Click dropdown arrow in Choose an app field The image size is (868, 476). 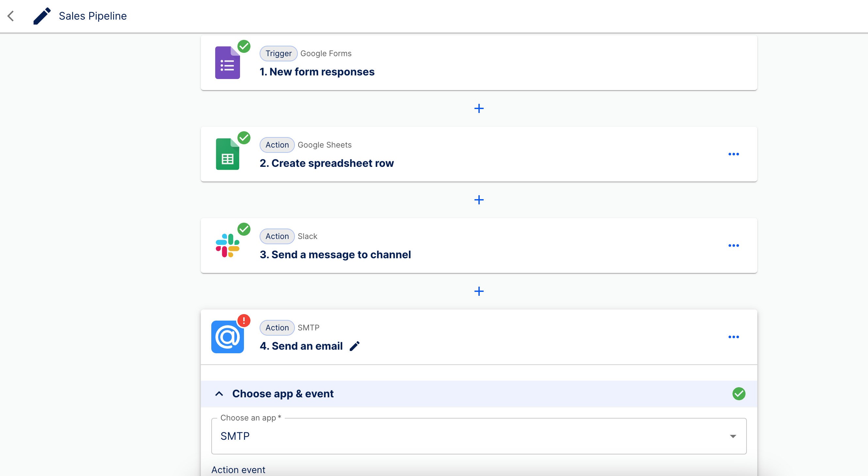pos(732,436)
